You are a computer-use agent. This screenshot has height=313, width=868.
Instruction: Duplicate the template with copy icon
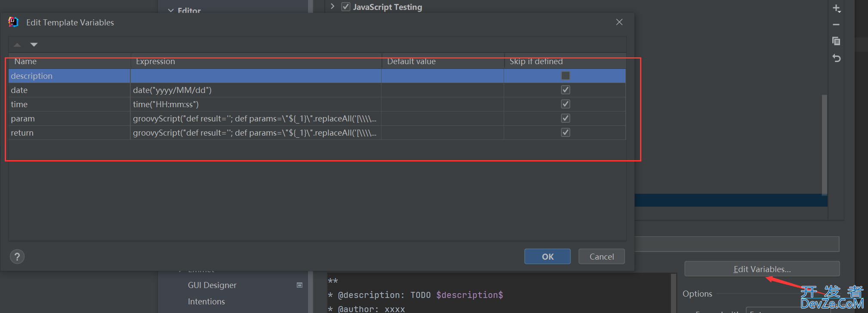coord(836,41)
